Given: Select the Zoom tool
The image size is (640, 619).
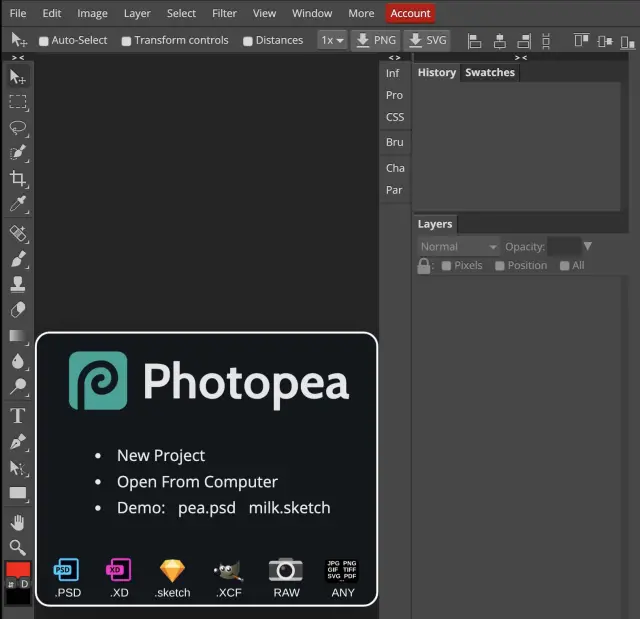Looking at the screenshot, I should 18,547.
